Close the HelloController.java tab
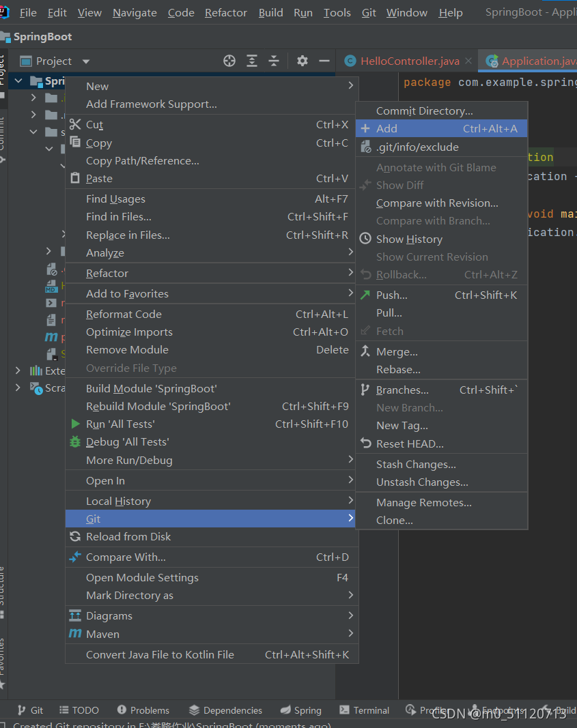The image size is (577, 728). (468, 61)
